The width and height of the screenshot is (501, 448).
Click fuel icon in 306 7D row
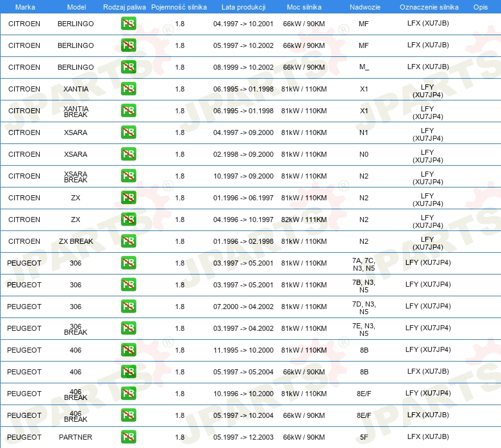click(x=128, y=307)
